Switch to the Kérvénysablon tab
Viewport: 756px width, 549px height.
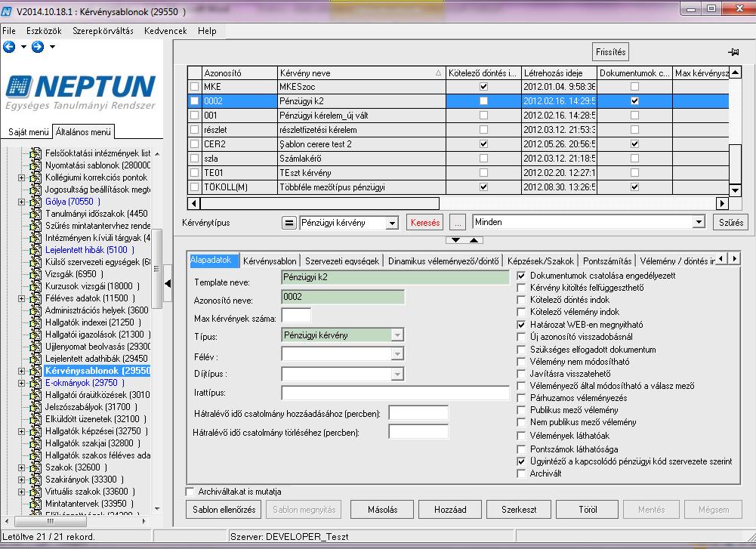coord(270,261)
